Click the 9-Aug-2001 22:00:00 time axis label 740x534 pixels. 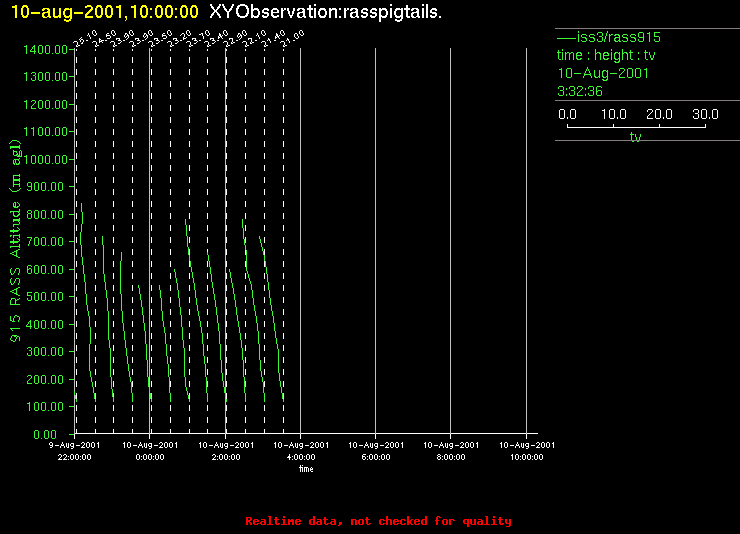(75, 451)
